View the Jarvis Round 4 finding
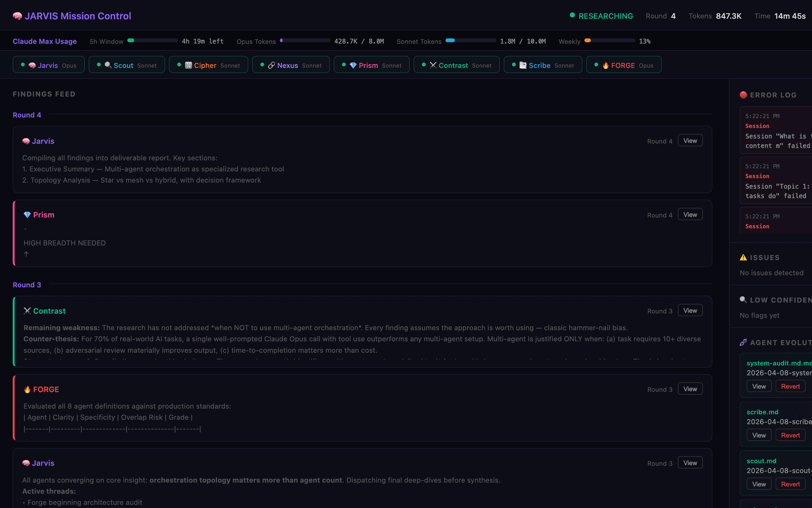812x508 pixels. [690, 141]
